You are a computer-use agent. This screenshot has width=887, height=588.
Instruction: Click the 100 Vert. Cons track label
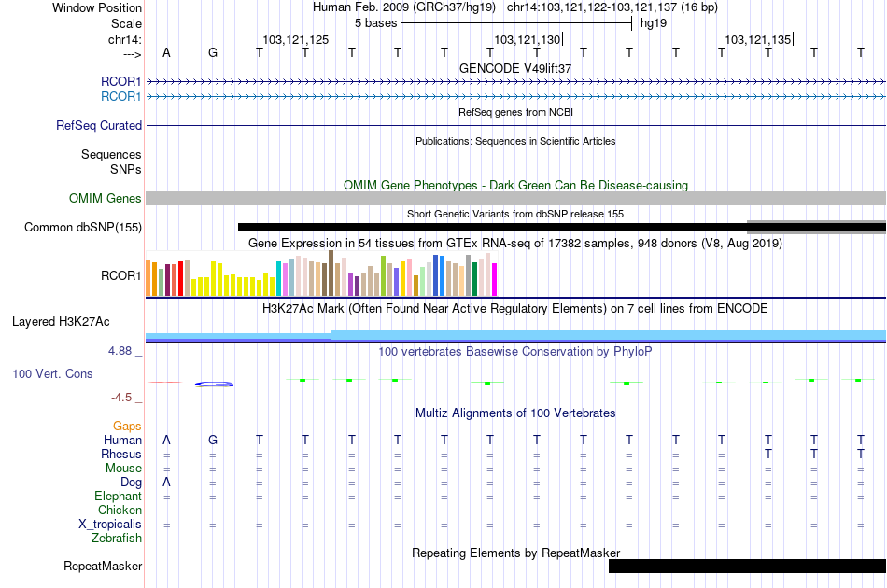[x=52, y=373]
